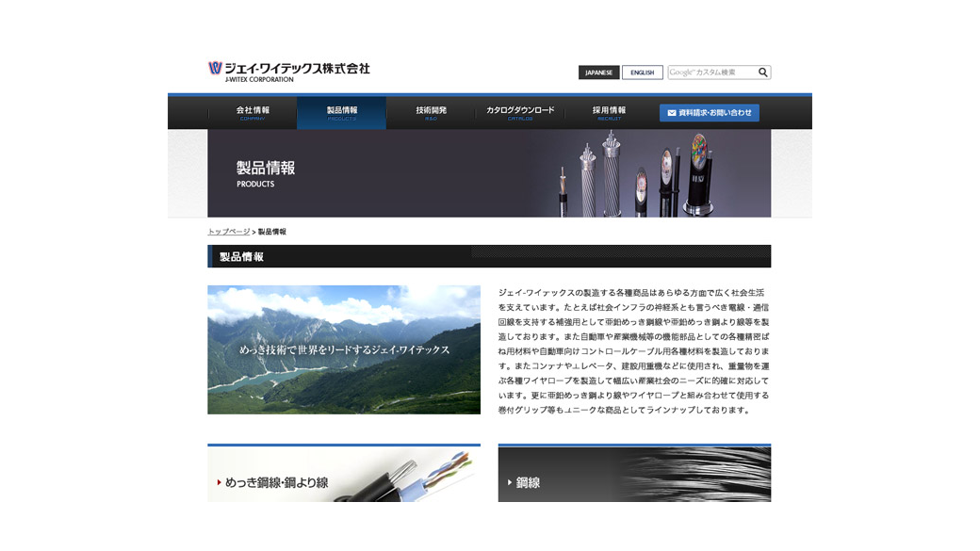Viewport: 980px width, 551px height.
Task: Open the 技術開発 R&D menu
Action: 431,112
